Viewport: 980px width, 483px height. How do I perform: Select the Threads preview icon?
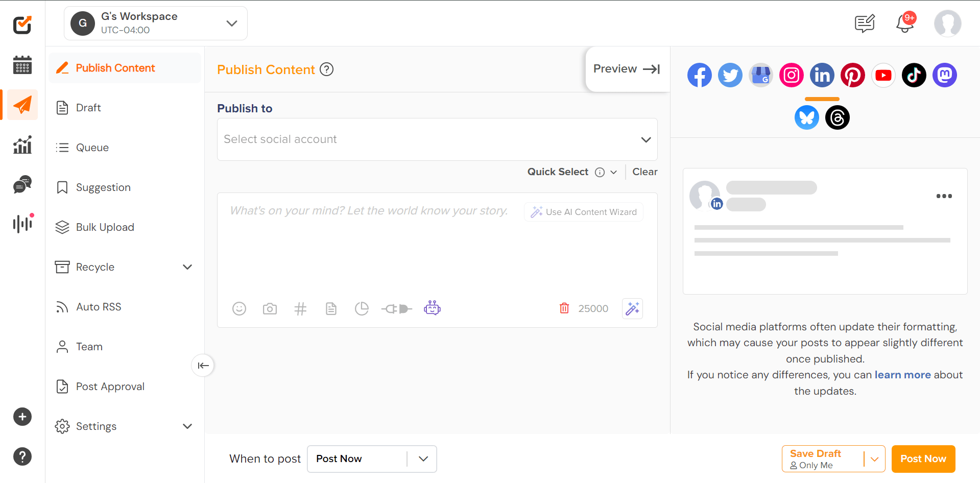coord(838,117)
